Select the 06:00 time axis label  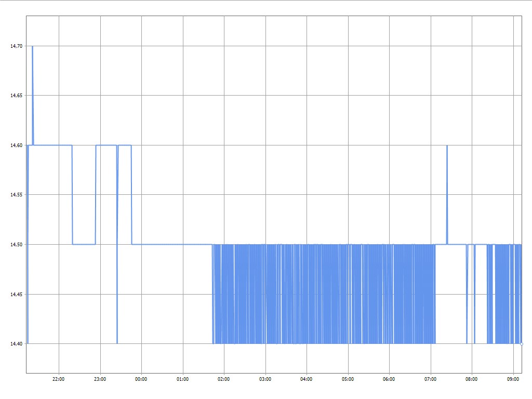(x=389, y=379)
